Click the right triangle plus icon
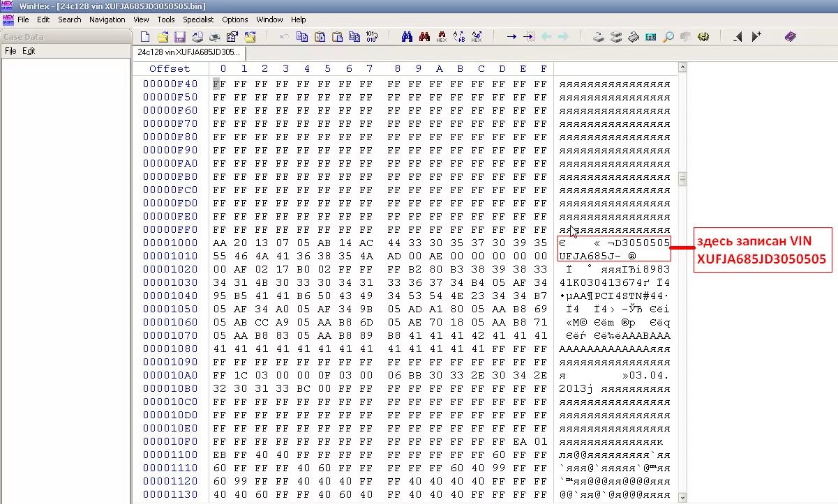The width and height of the screenshot is (838, 504). (756, 37)
